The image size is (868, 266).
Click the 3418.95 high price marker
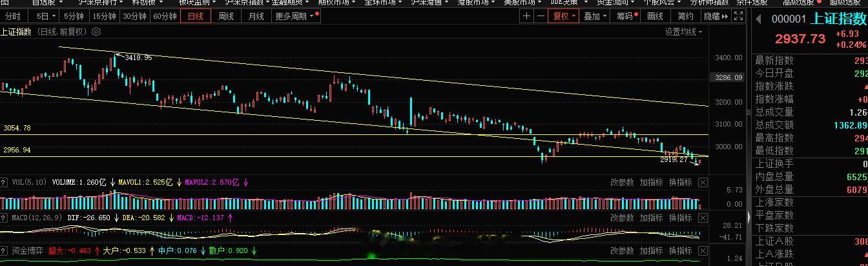tap(138, 57)
